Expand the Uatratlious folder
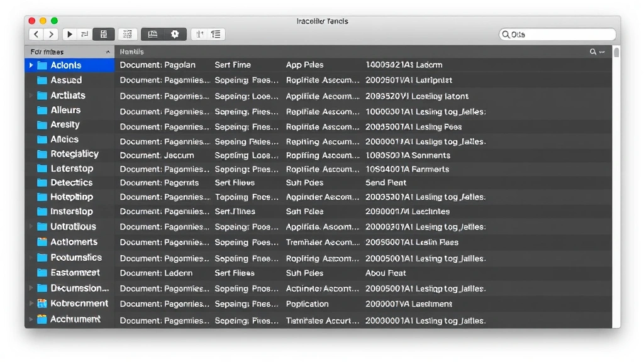The width and height of the screenshot is (644, 362). point(31,227)
